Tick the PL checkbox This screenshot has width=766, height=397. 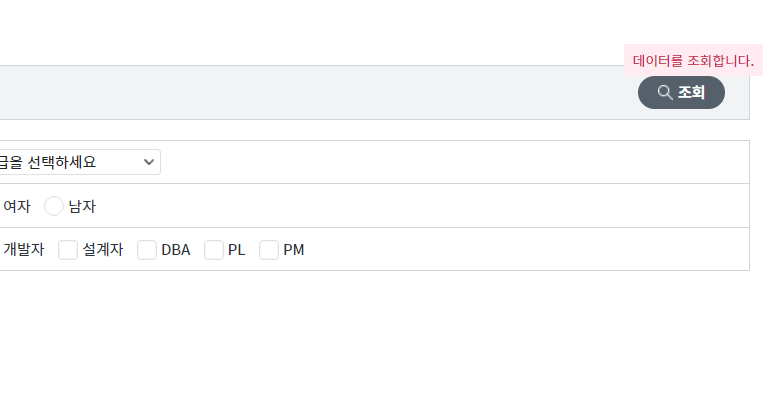[213, 250]
